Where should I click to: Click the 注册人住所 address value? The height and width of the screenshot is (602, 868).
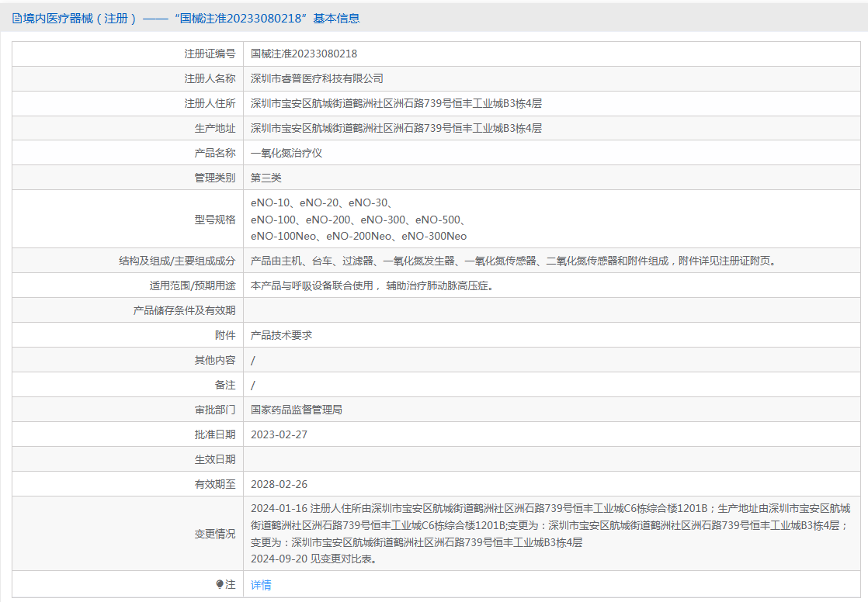397,103
